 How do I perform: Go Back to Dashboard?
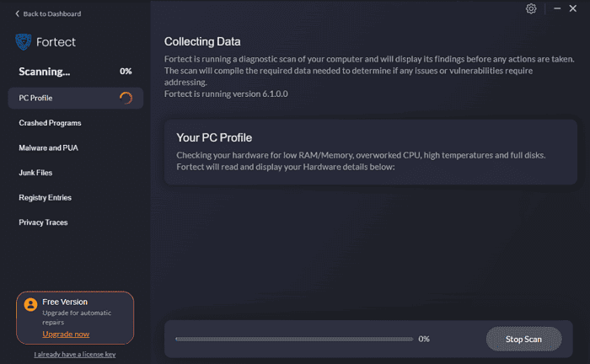pyautogui.click(x=51, y=14)
